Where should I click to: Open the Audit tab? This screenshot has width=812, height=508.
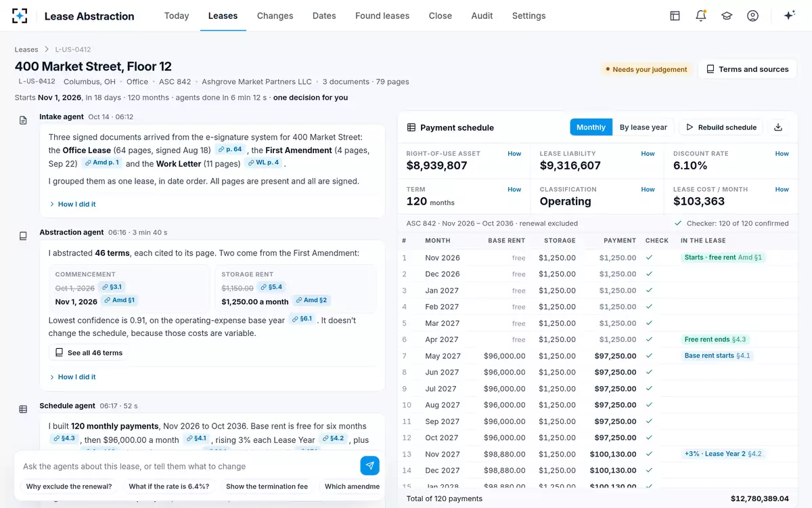[482, 16]
